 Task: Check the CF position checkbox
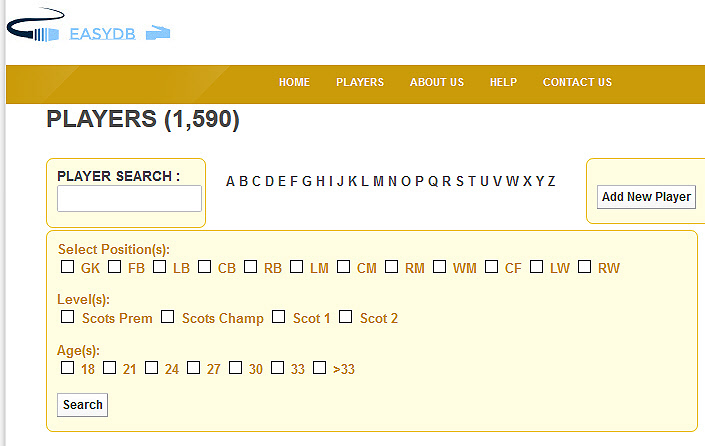[491, 267]
